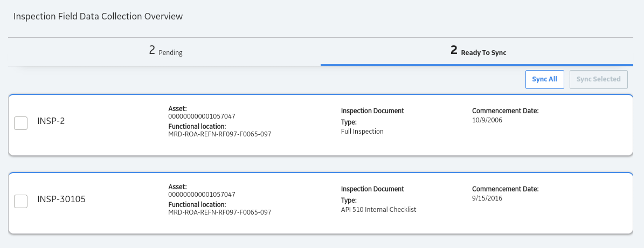
Task: Click INSP-30105 functional location value
Action: [220, 212]
